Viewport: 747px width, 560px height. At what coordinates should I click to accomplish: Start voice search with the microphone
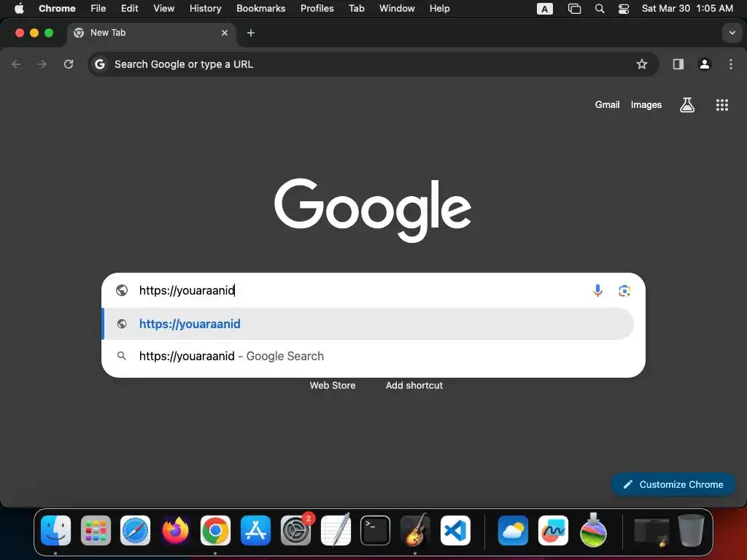click(x=597, y=290)
